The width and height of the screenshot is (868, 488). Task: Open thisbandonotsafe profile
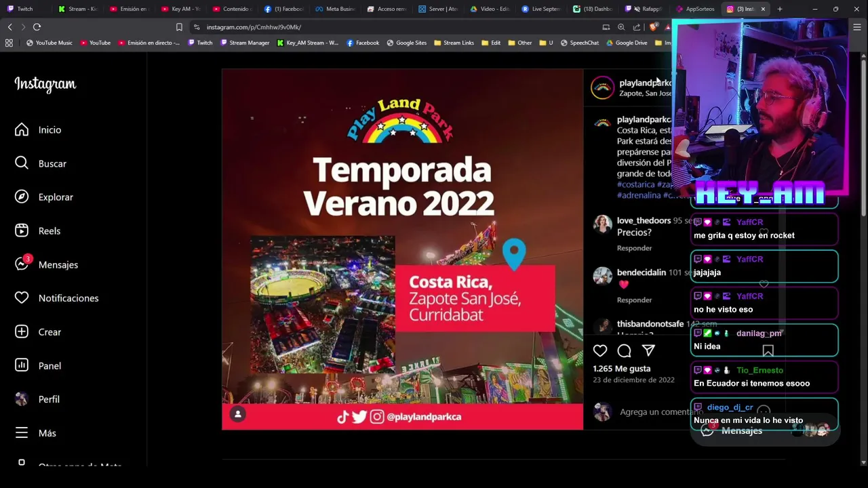[x=650, y=324]
